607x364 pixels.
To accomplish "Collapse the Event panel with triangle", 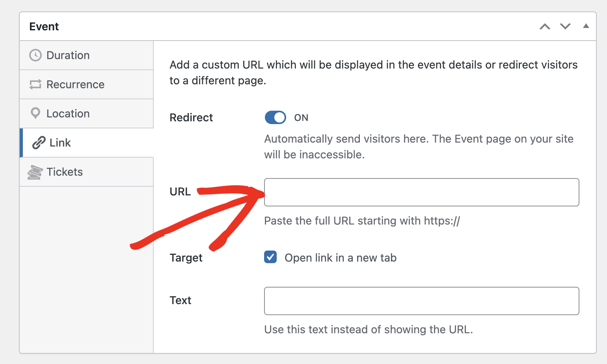I will click(x=586, y=26).
